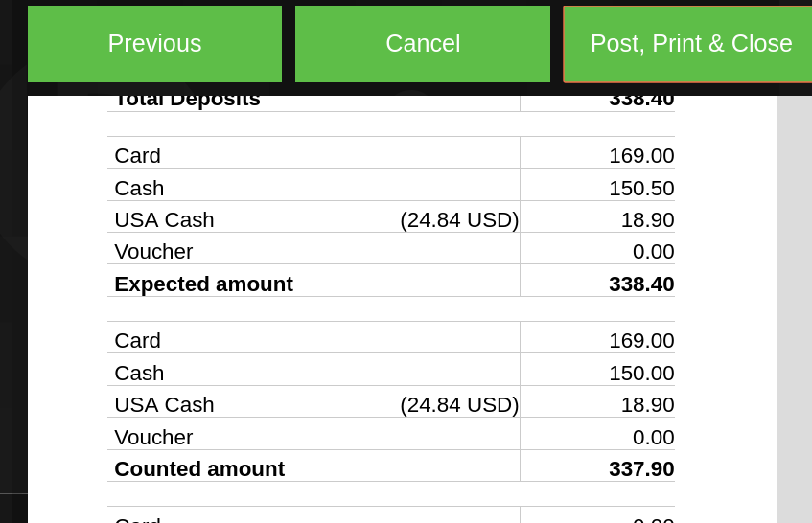Image resolution: width=812 pixels, height=523 pixels.
Task: Select the Total Deposits label
Action: tap(187, 101)
